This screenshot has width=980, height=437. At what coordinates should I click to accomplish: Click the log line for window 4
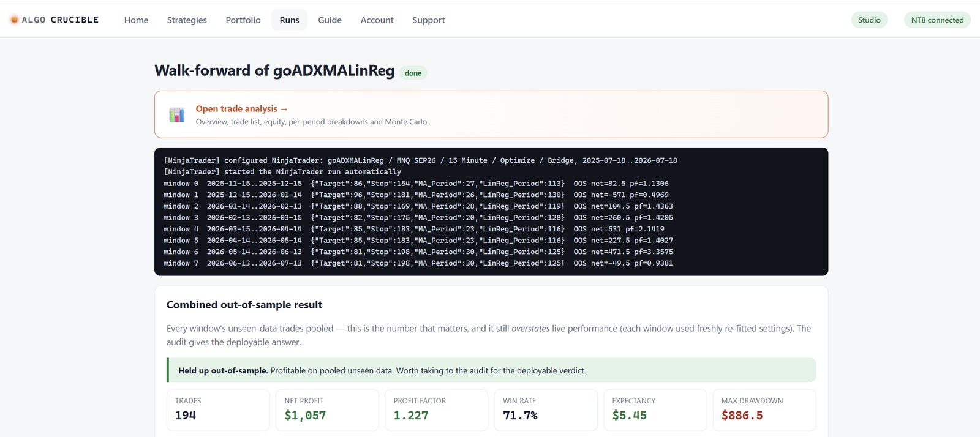(x=414, y=229)
